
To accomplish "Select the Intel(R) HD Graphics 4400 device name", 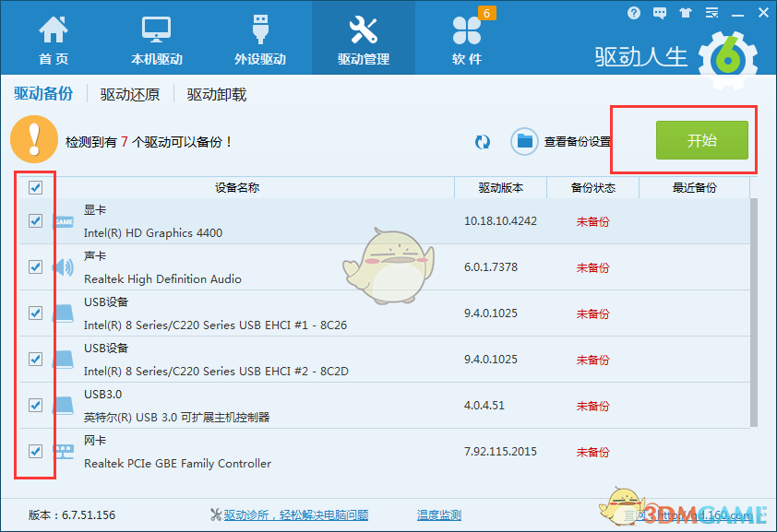I will click(x=153, y=232).
